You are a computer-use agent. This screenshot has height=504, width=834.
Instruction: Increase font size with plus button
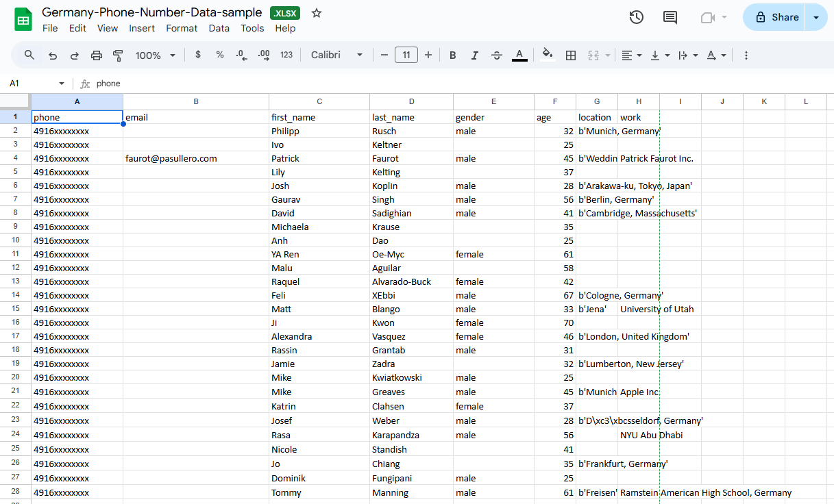click(x=428, y=55)
